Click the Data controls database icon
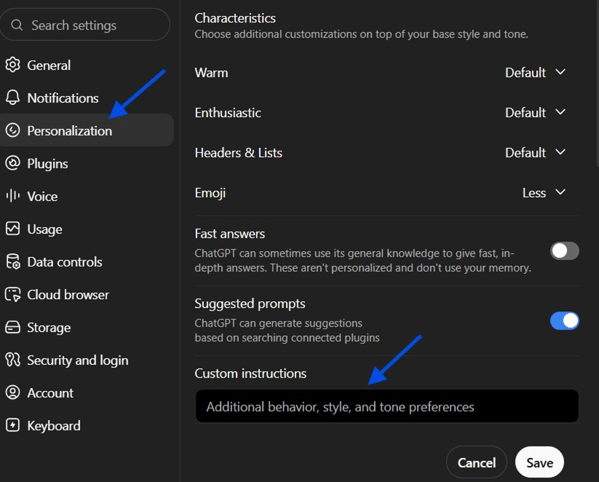The image size is (599, 482). coord(13,262)
